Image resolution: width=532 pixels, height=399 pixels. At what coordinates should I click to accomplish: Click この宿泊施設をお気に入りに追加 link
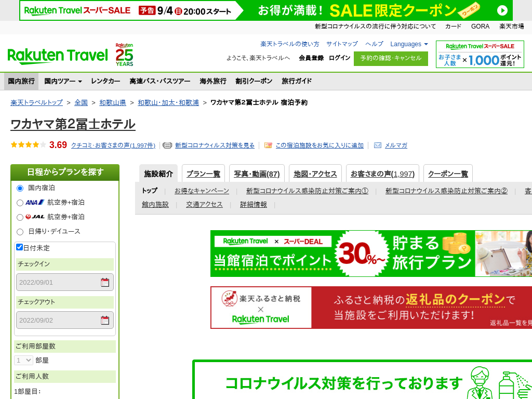[x=320, y=145]
